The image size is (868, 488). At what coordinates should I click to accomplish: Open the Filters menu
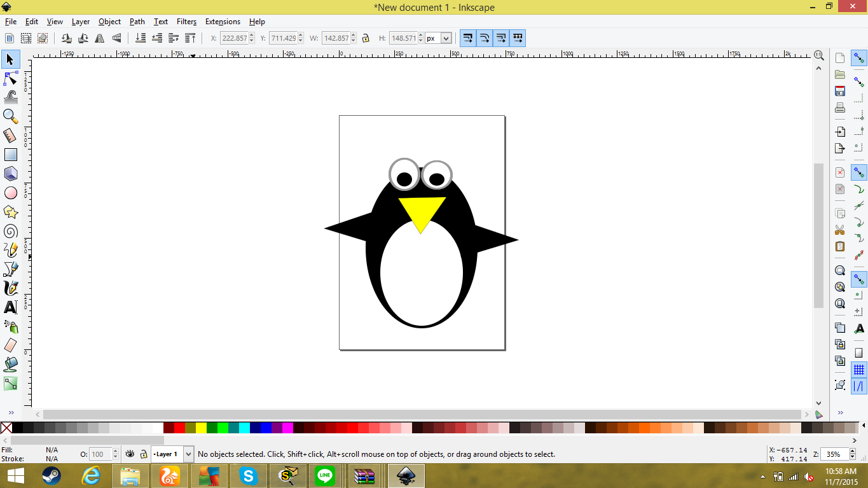click(x=186, y=22)
